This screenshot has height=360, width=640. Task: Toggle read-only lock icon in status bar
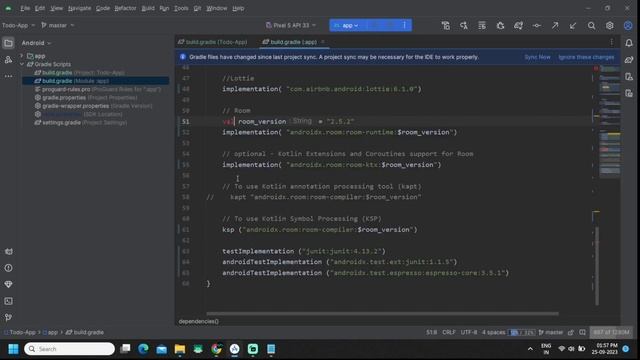click(571, 332)
